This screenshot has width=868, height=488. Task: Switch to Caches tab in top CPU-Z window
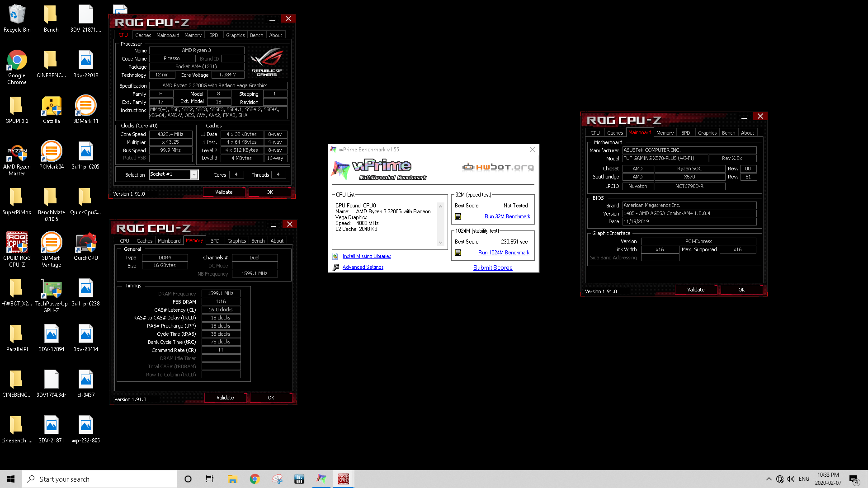143,35
